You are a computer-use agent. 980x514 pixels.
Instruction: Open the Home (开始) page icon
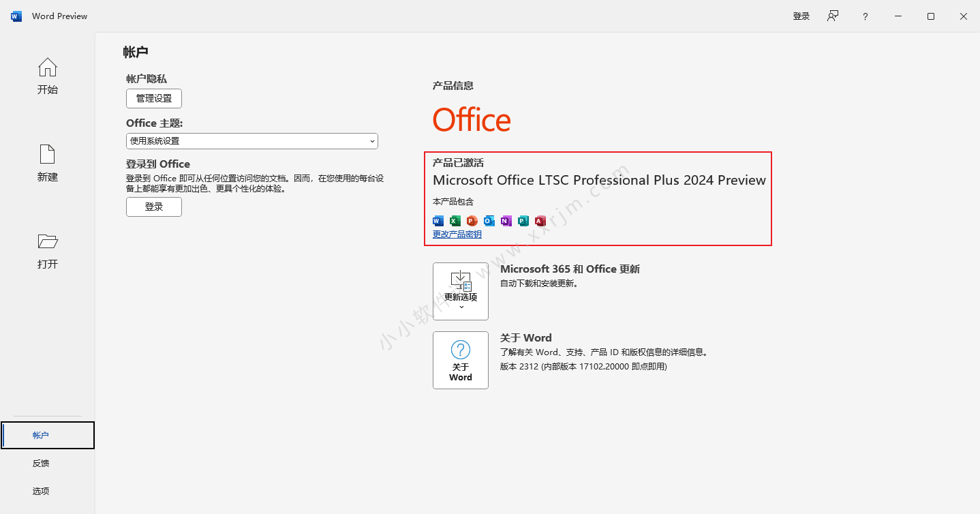click(48, 67)
